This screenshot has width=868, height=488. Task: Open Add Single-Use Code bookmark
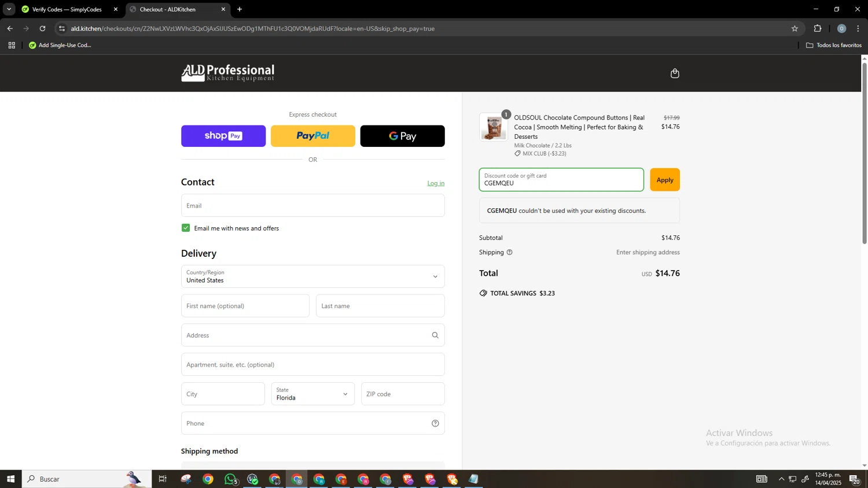tap(60, 45)
